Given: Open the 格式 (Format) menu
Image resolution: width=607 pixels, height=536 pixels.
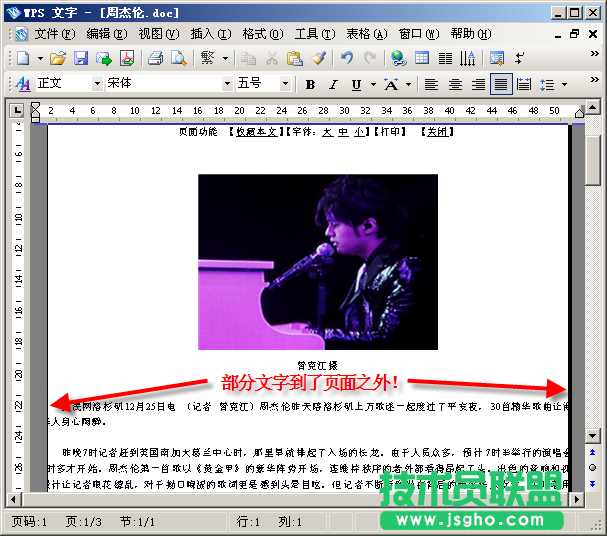Looking at the screenshot, I should [262, 33].
